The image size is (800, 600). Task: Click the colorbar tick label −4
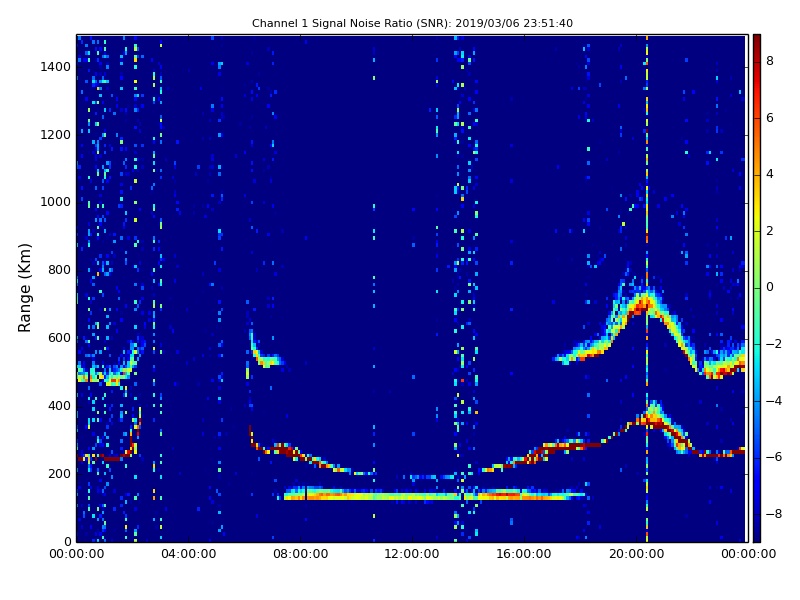[x=774, y=401]
